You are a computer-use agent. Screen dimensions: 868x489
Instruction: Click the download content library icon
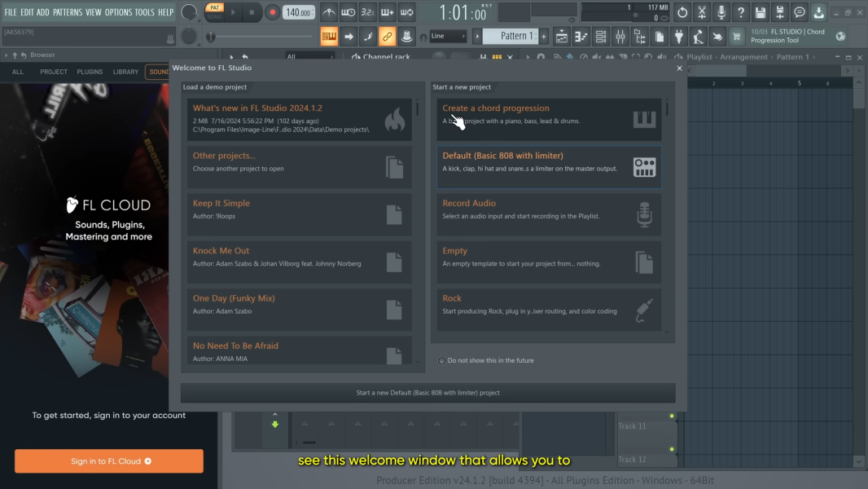click(818, 12)
